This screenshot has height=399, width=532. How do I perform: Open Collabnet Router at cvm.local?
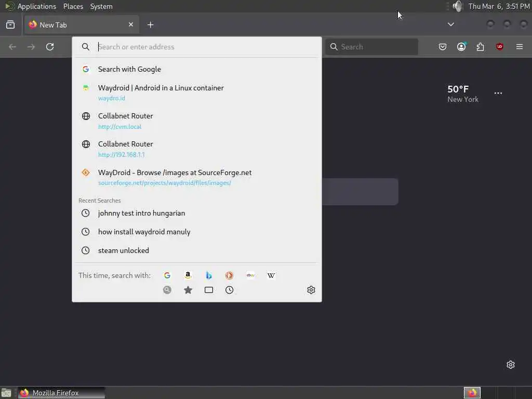click(x=197, y=121)
